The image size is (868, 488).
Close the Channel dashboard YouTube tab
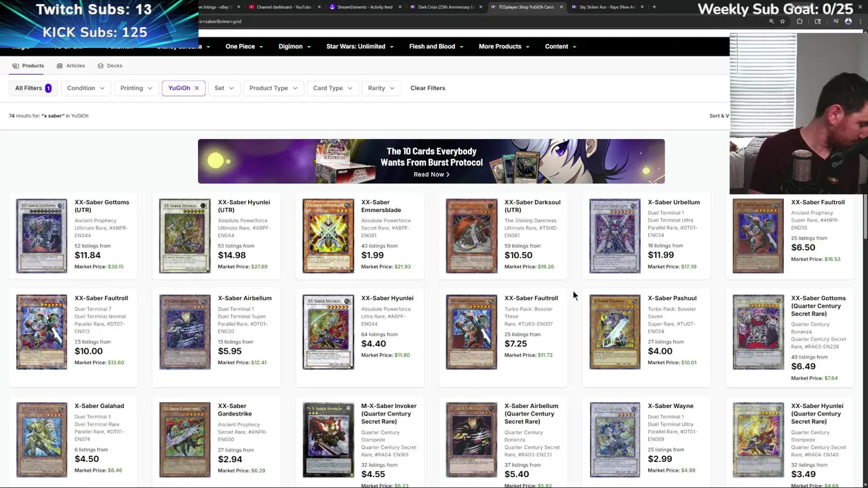pos(319,7)
